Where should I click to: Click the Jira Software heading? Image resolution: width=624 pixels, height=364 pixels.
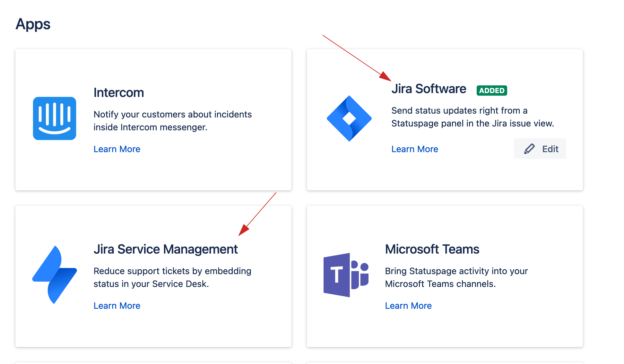coord(429,89)
